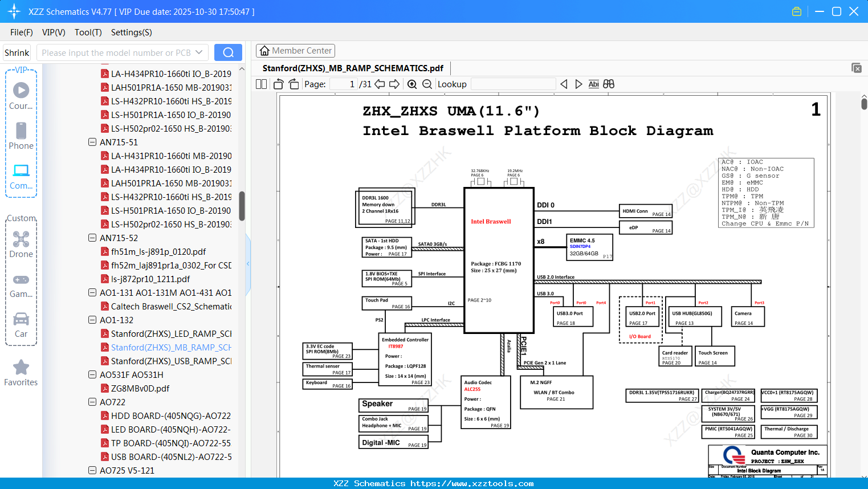Jump to next lookup result
Screen dimensions: 868x489
tap(578, 84)
